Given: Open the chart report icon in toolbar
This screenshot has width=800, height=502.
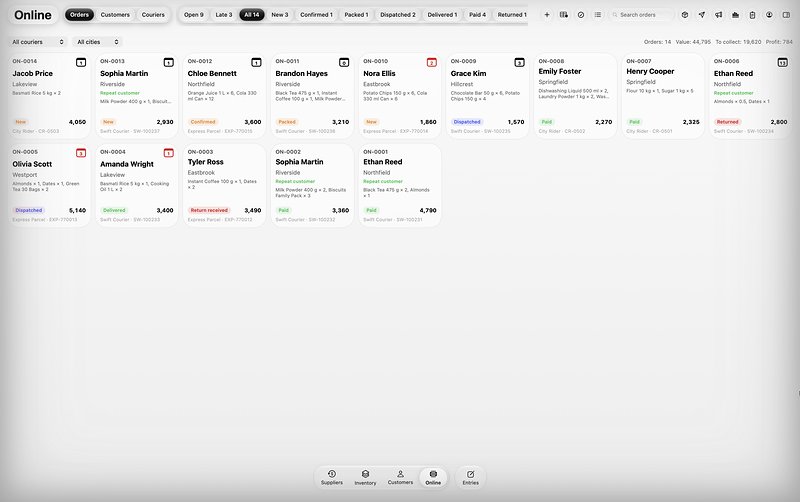Looking at the screenshot, I should pyautogui.click(x=735, y=15).
